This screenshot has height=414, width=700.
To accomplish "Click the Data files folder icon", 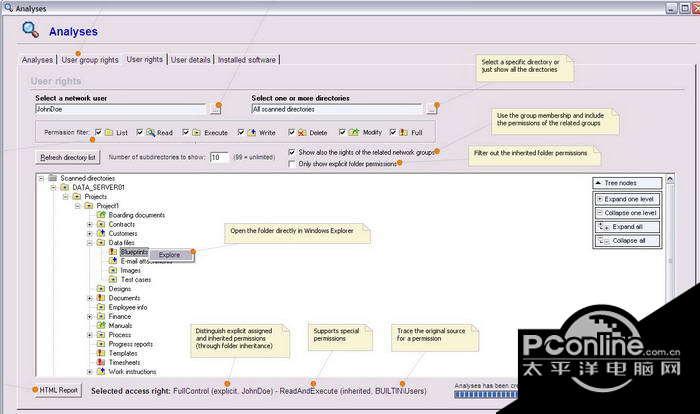I will [101, 243].
